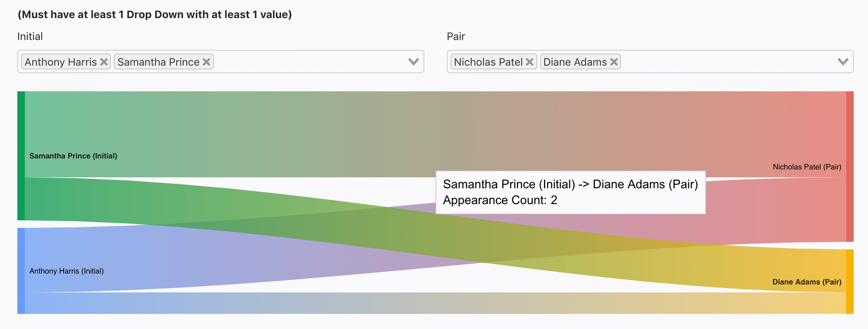Remove Diane Adams from Pair selection

(614, 62)
